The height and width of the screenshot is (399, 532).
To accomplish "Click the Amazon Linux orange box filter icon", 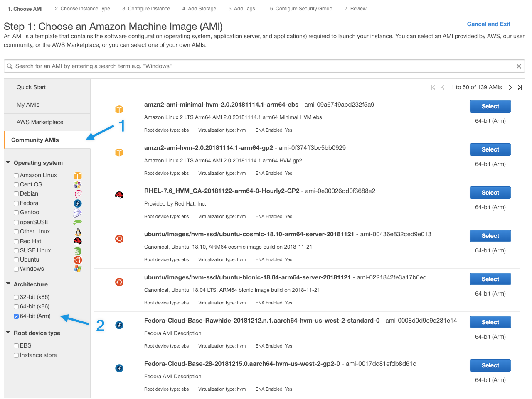I will coord(78,176).
